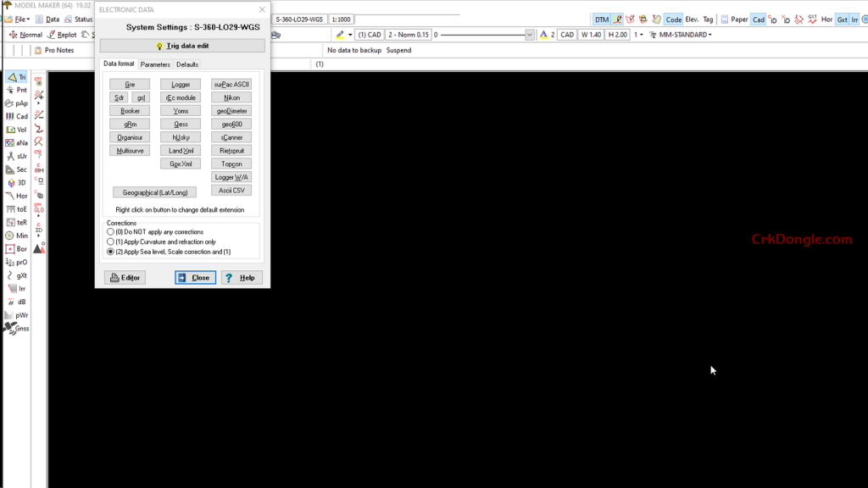
Task: Select the Tri triangle module icon
Action: [17, 77]
